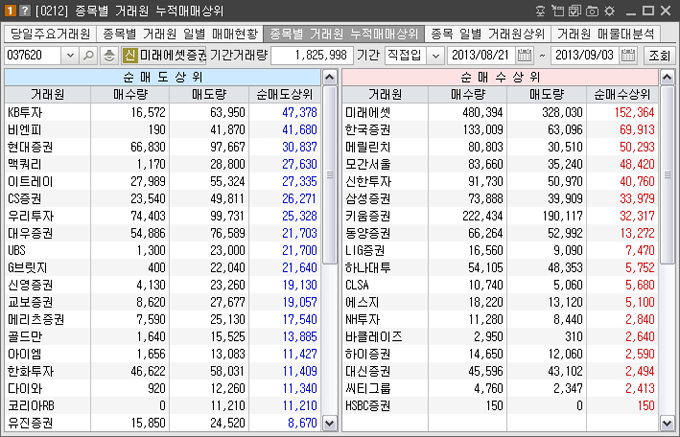Open the 거래원 매물대분석 tab
Image resolution: width=680 pixels, height=437 pixels.
[x=605, y=34]
